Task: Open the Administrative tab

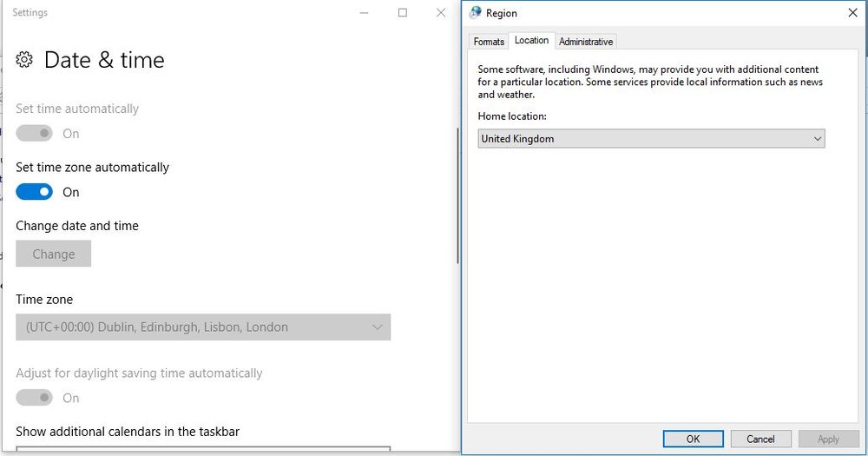Action: click(586, 42)
